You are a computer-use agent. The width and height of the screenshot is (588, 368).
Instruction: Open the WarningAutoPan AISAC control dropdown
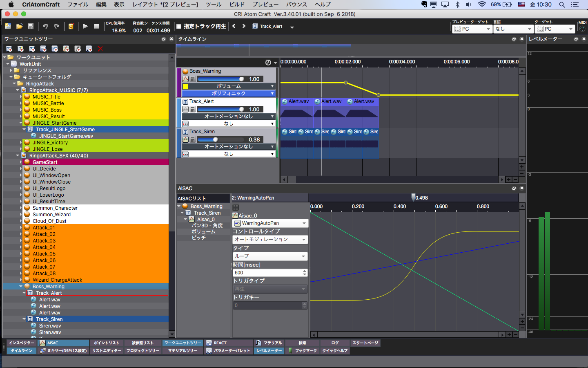click(x=270, y=223)
